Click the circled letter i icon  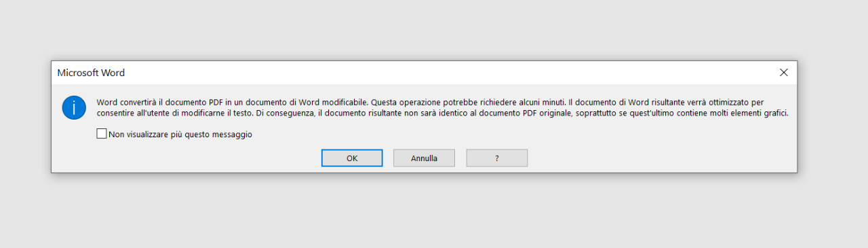74,107
